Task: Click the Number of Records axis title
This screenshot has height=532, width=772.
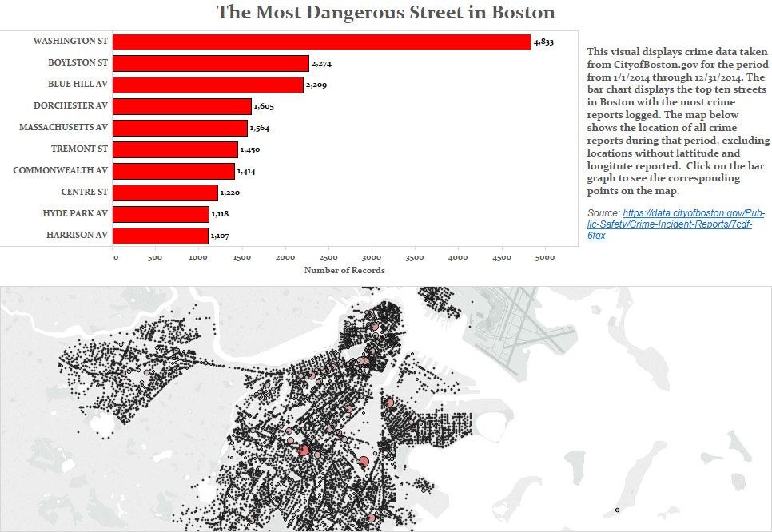Action: (x=344, y=271)
